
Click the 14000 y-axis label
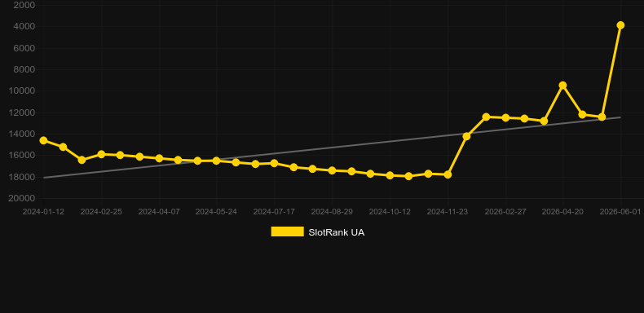pyautogui.click(x=22, y=134)
